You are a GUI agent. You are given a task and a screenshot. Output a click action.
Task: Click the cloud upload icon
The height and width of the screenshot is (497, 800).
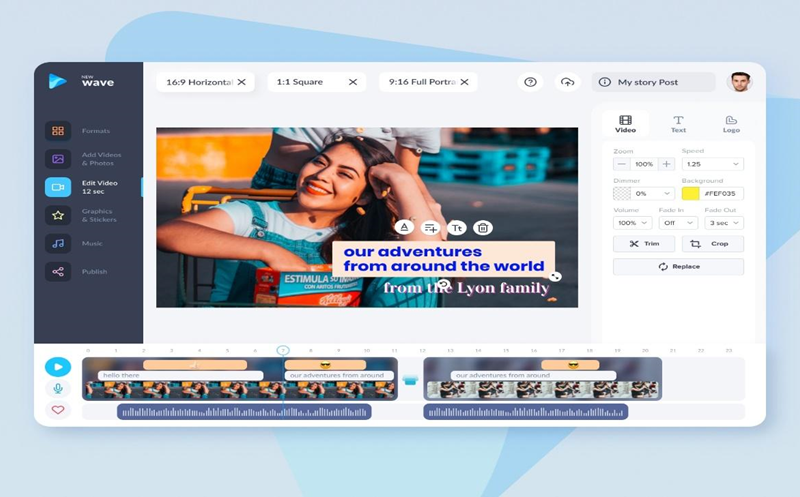point(567,82)
